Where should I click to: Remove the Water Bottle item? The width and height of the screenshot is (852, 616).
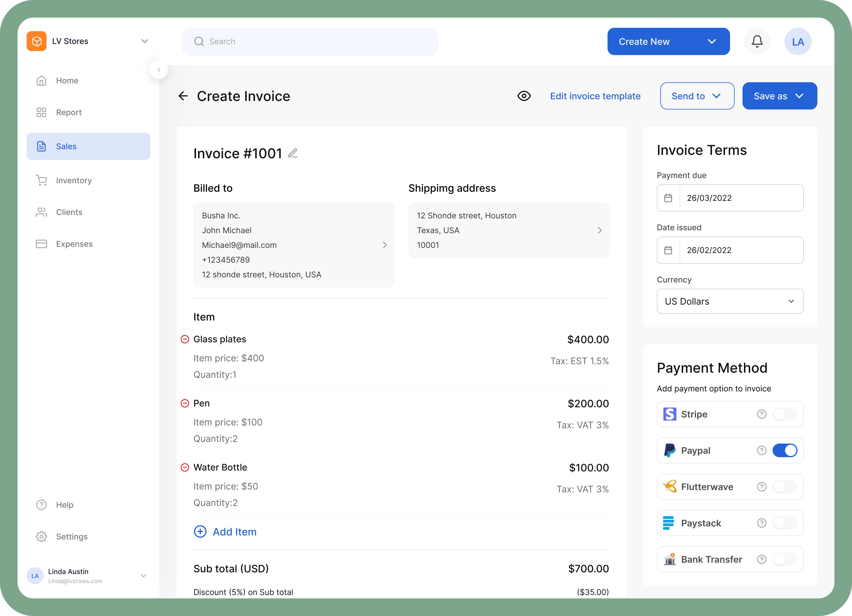tap(185, 467)
